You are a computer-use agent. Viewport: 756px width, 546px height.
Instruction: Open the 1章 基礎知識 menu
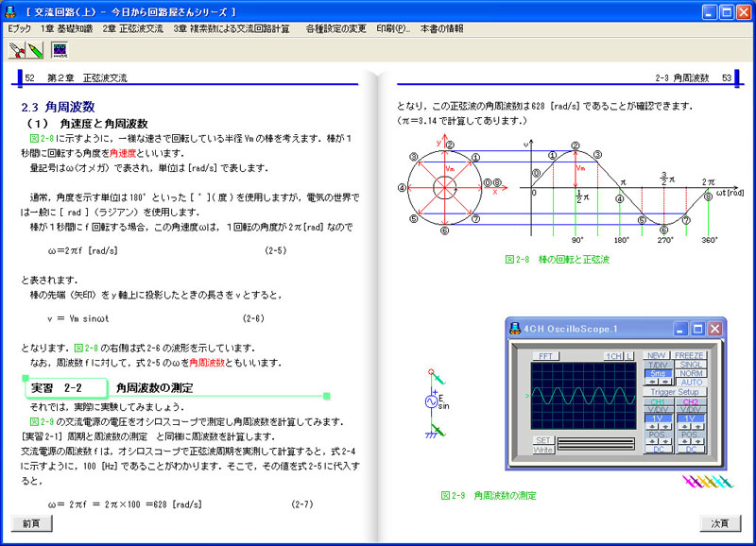66,29
